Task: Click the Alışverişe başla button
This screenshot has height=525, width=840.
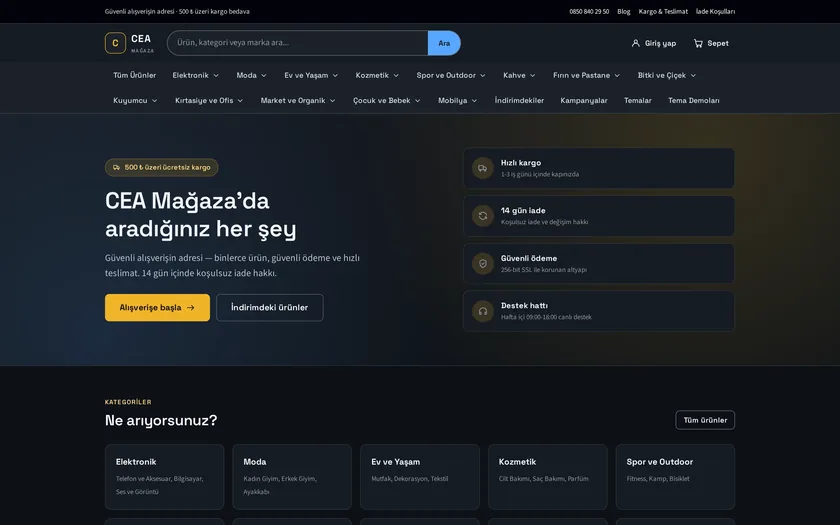Action: pyautogui.click(x=158, y=308)
